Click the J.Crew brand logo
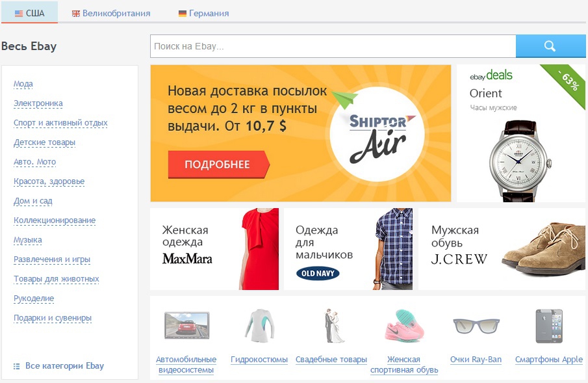This screenshot has height=383, width=588. pos(459,259)
